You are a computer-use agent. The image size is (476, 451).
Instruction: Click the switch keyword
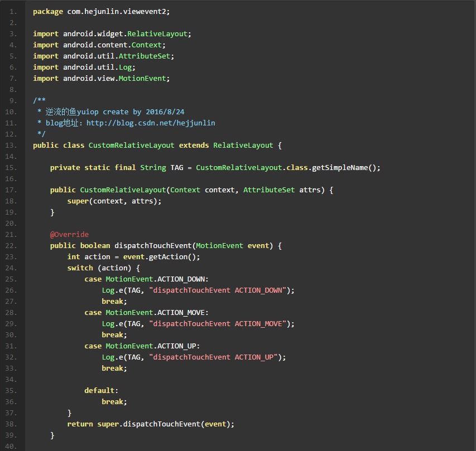tap(80, 268)
